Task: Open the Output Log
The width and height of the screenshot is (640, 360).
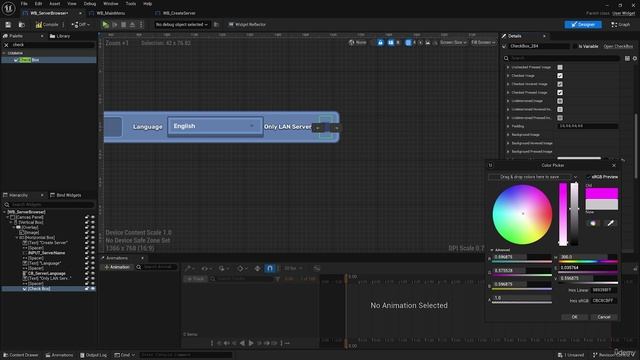Action: click(93, 355)
